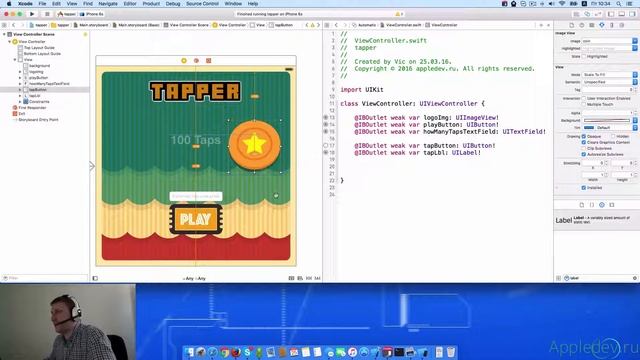Click the Stop button in Xcode toolbar
The width and height of the screenshot is (640, 360).
click(47, 14)
